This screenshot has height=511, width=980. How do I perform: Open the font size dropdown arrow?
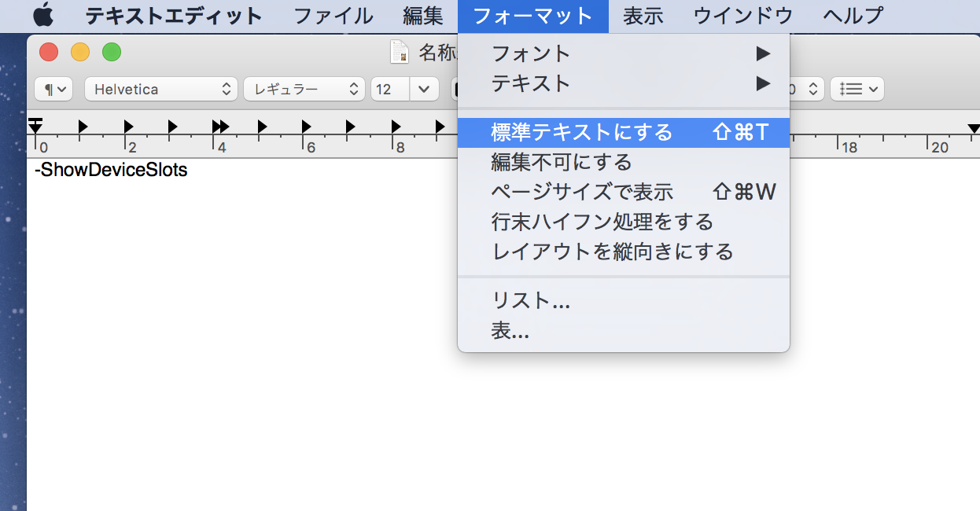coord(425,89)
